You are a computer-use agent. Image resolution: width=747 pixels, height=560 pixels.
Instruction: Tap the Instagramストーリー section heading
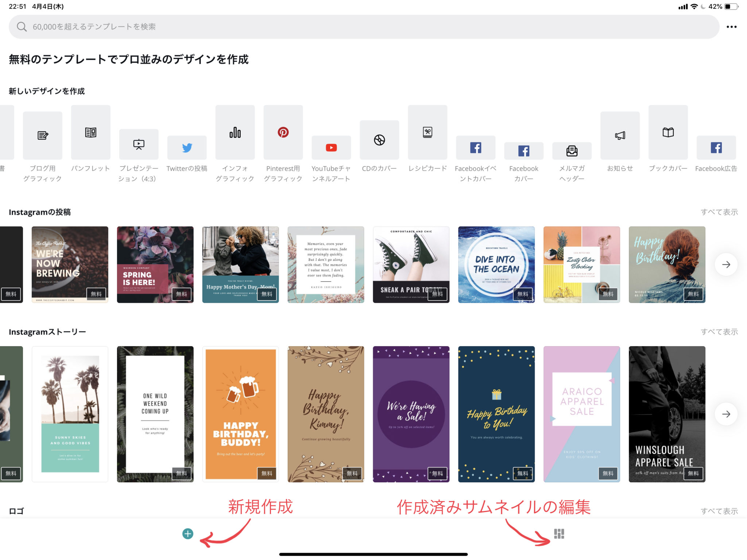coord(47,332)
